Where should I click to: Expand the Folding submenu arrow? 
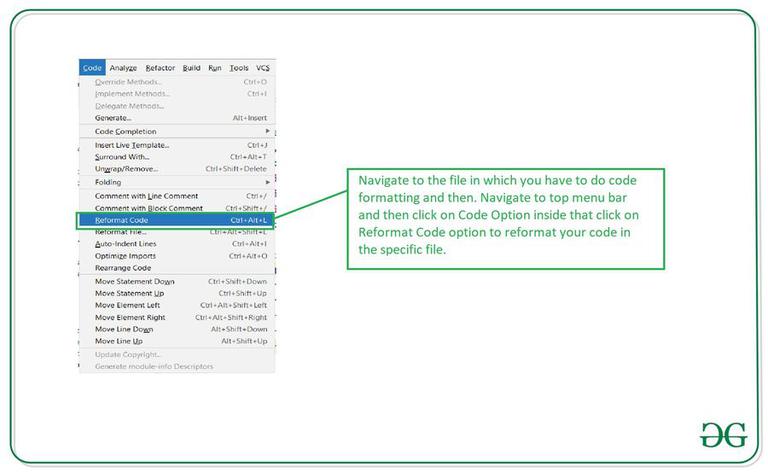point(267,182)
